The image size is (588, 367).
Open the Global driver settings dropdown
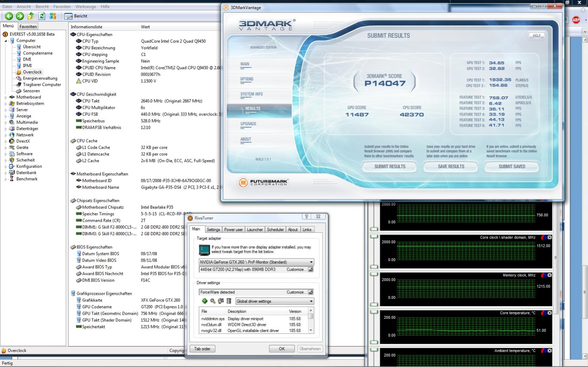[275, 301]
